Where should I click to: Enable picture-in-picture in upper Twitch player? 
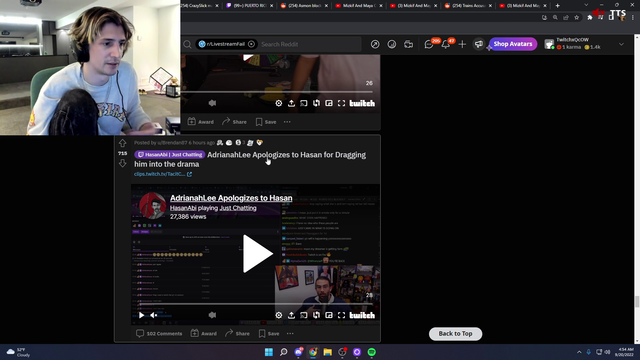pyautogui.click(x=329, y=103)
